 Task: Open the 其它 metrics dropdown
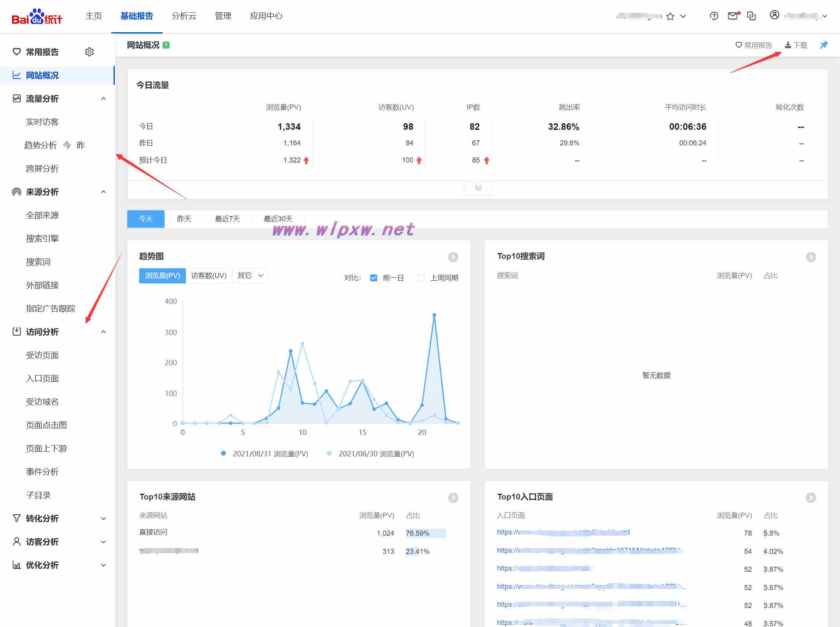point(250,276)
